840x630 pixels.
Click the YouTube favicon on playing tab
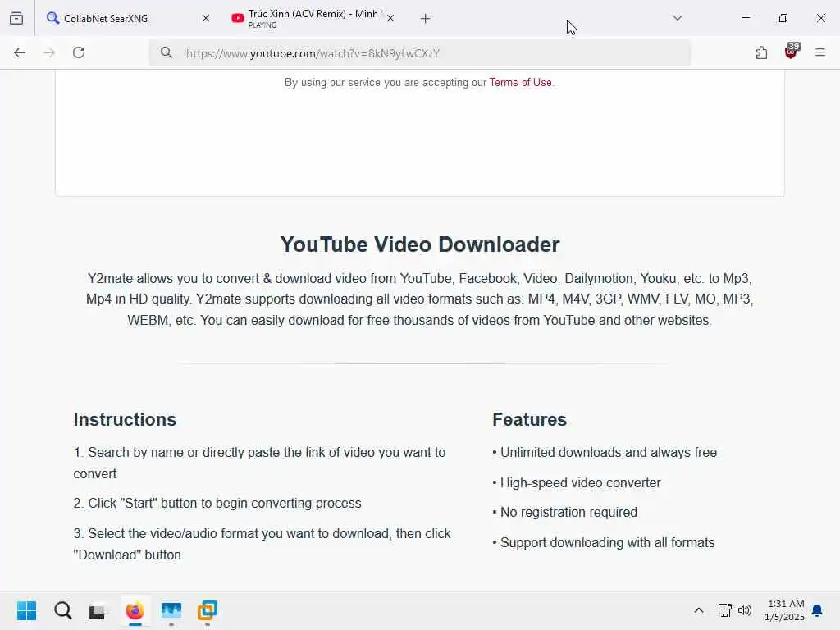[x=237, y=18]
